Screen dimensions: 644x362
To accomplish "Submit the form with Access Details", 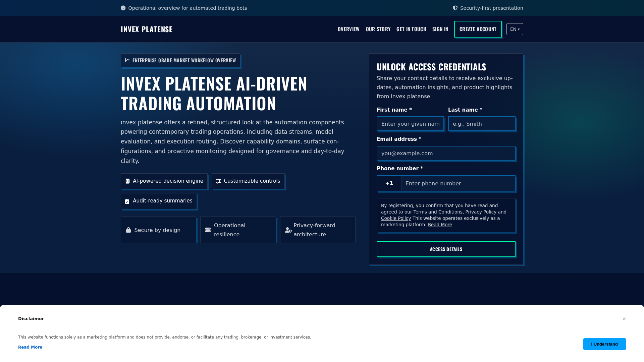I will [446, 249].
